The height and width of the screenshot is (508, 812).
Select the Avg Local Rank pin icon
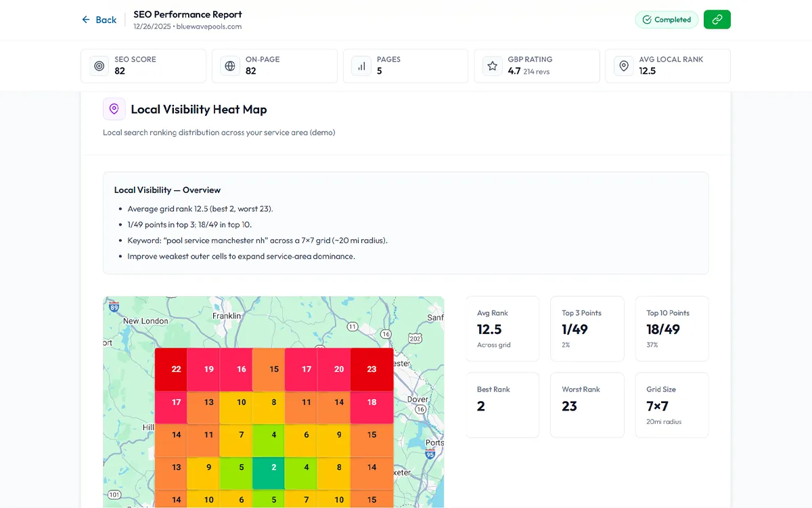(x=623, y=66)
